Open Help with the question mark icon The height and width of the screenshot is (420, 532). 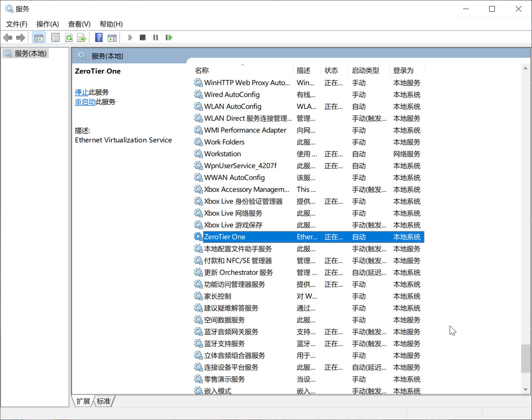coord(99,38)
